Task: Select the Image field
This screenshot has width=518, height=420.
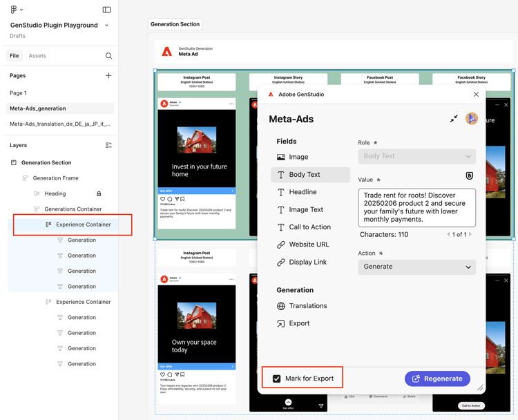Action: pos(310,157)
